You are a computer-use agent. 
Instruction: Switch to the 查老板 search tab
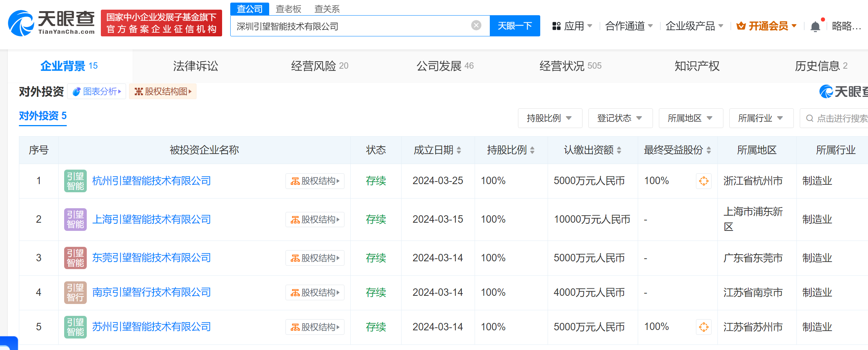tap(288, 9)
